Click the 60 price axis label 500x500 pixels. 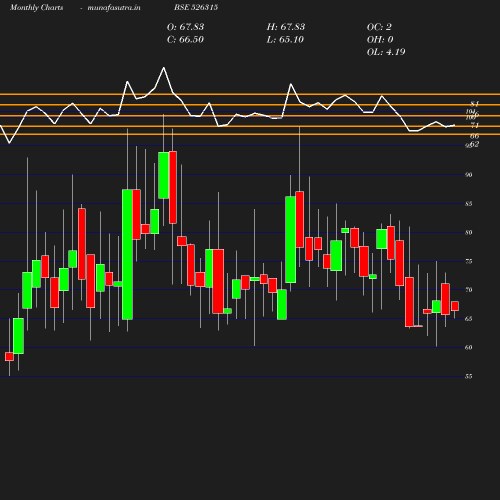pyautogui.click(x=469, y=347)
